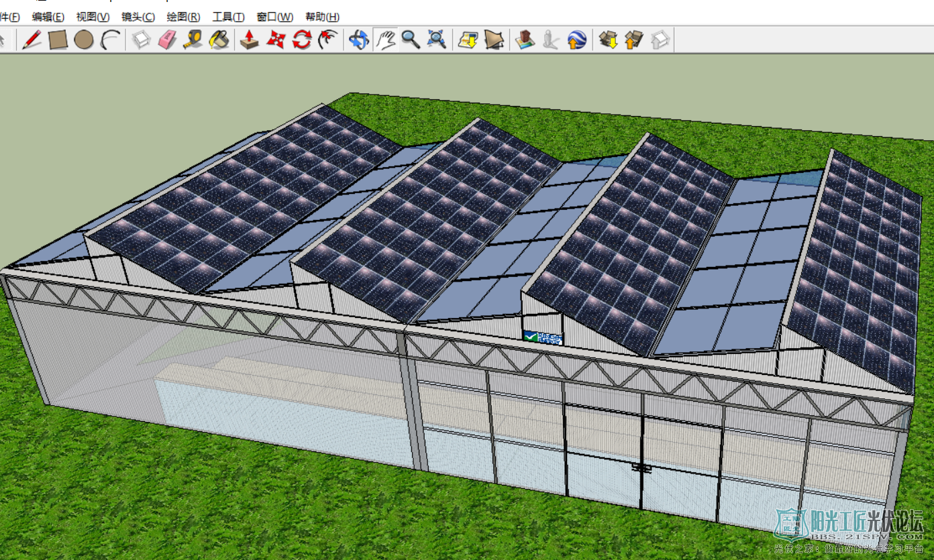This screenshot has height=560, width=934.
Task: Click the logo sign on the greenhouse gable
Action: pyautogui.click(x=542, y=338)
